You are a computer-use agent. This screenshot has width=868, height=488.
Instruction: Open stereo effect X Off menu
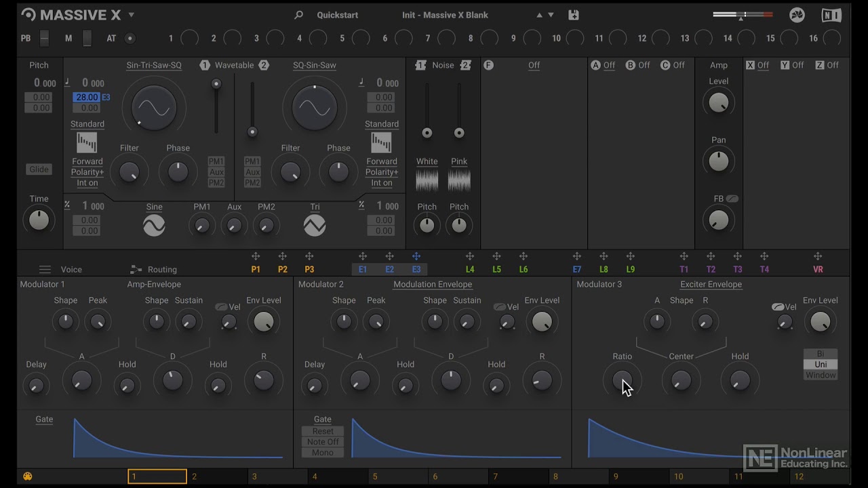coord(763,65)
